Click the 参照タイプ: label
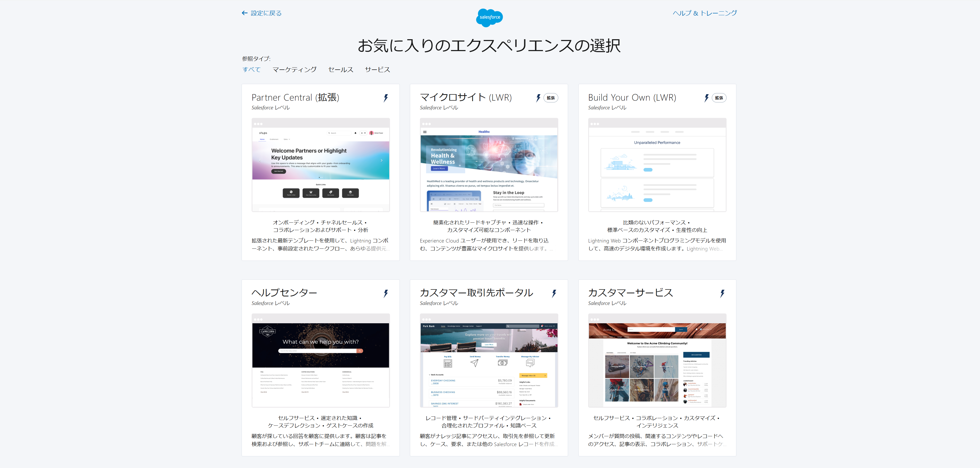 click(x=256, y=59)
